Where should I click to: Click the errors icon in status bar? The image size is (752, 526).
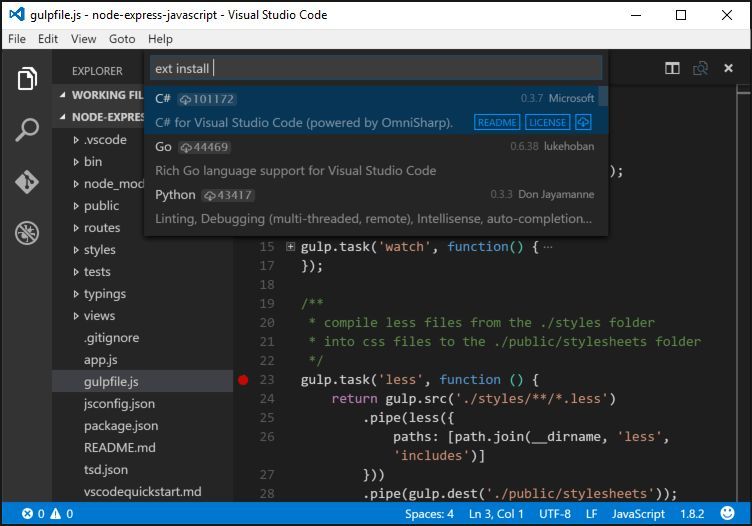point(27,514)
